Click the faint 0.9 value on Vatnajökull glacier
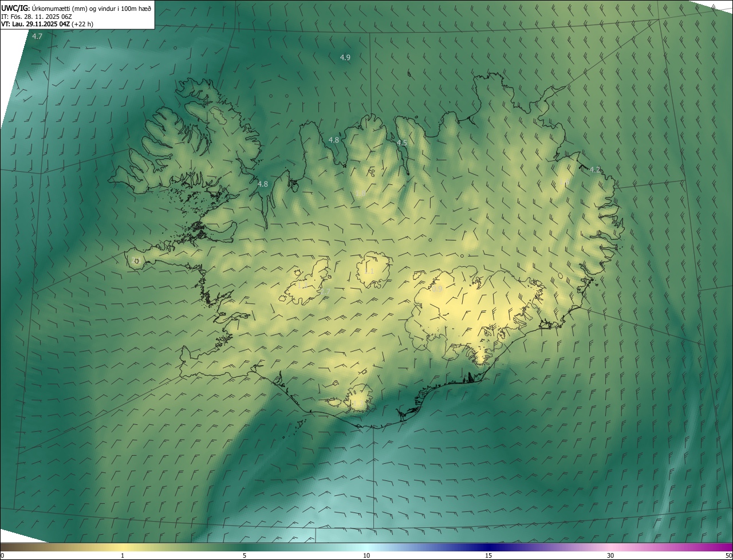 438,290
